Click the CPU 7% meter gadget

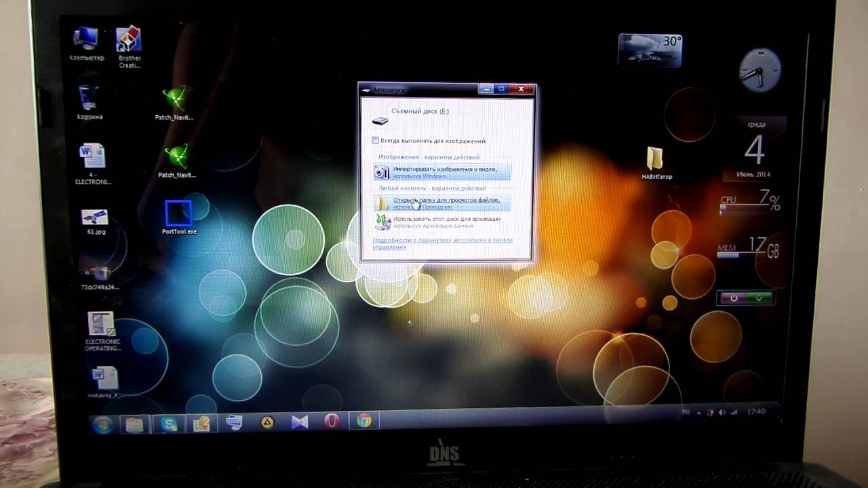749,203
